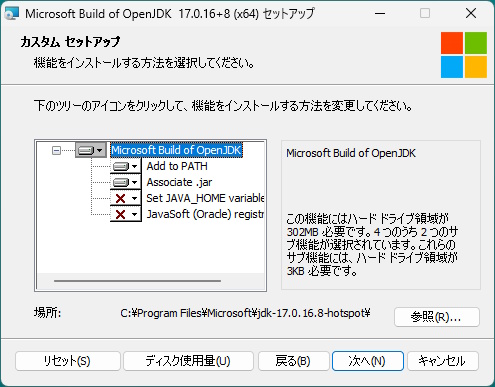Image resolution: width=495 pixels, height=387 pixels.
Task: Click the リセット(S) reset button
Action: pos(68,361)
